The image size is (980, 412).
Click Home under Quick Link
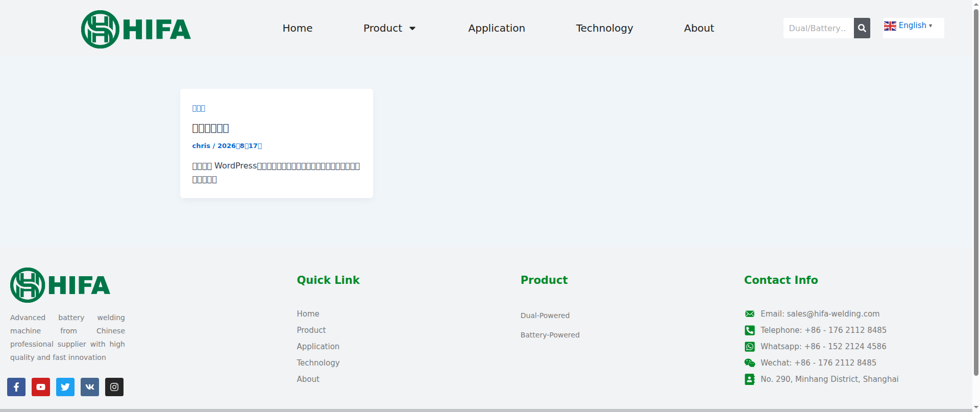pyautogui.click(x=308, y=313)
